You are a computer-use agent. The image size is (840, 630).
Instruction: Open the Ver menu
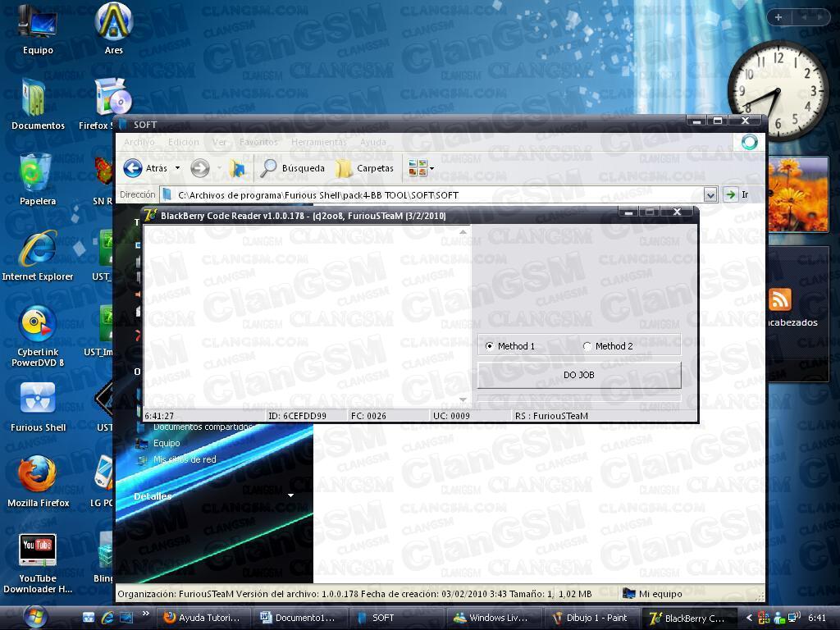(219, 142)
